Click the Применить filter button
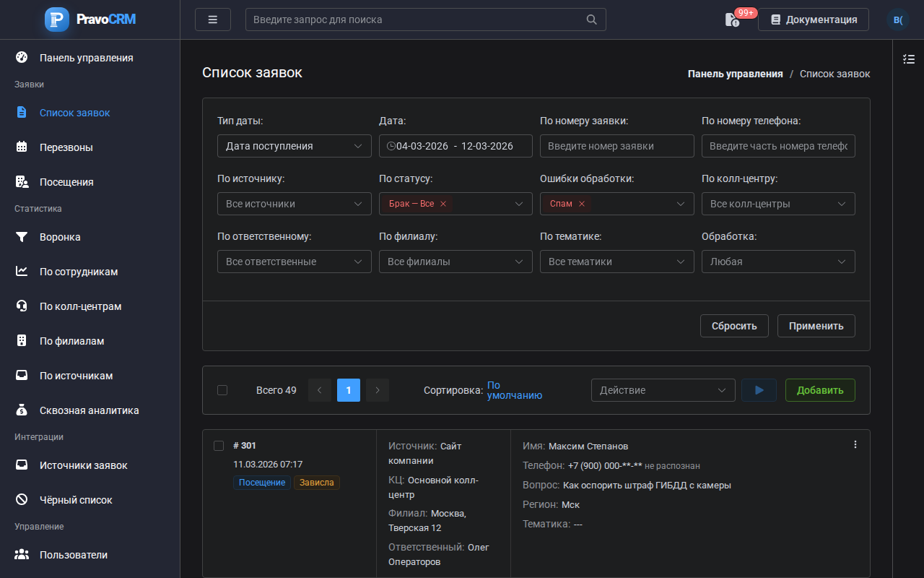The width and height of the screenshot is (924, 578). point(816,326)
